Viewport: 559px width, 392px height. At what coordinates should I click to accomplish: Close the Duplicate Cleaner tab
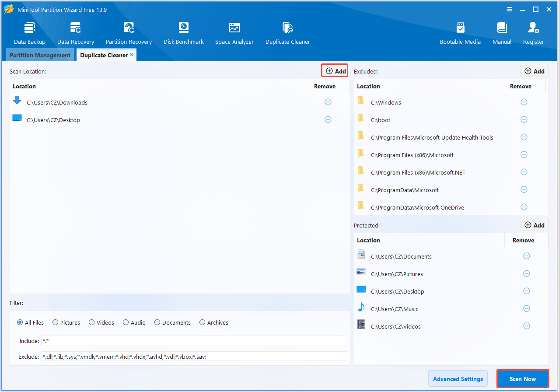(132, 55)
